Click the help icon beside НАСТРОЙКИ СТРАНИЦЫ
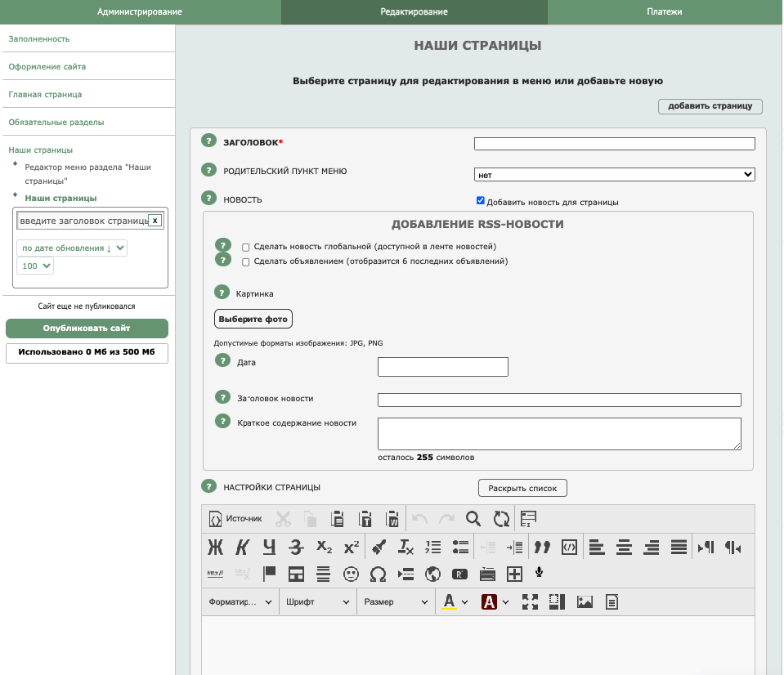Viewport: 784px width, 675px height. 208,486
